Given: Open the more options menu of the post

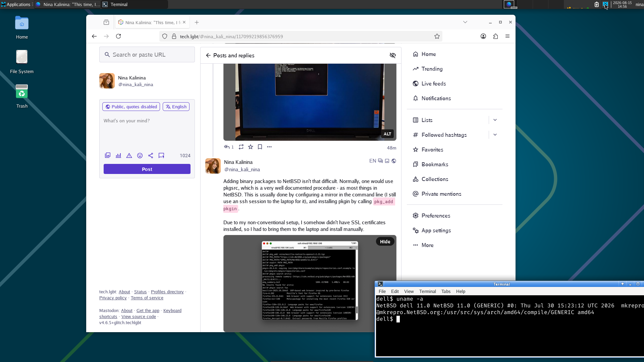Looking at the screenshot, I should [x=269, y=147].
